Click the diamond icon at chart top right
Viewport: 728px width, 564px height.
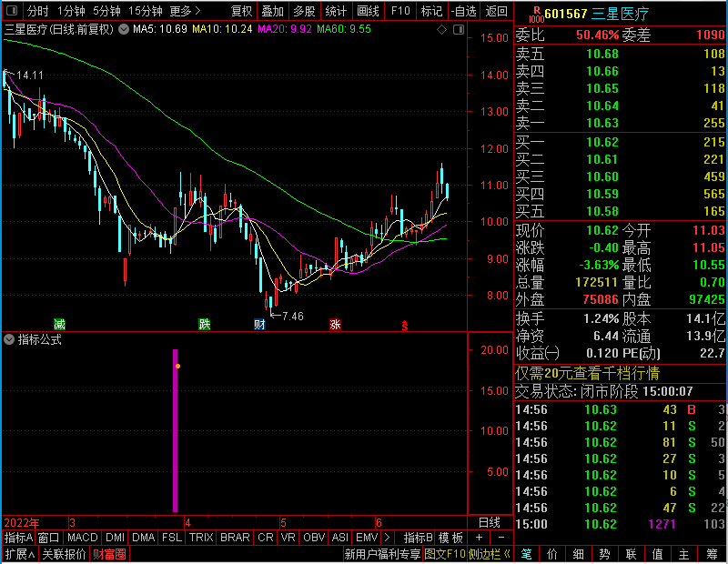441,30
